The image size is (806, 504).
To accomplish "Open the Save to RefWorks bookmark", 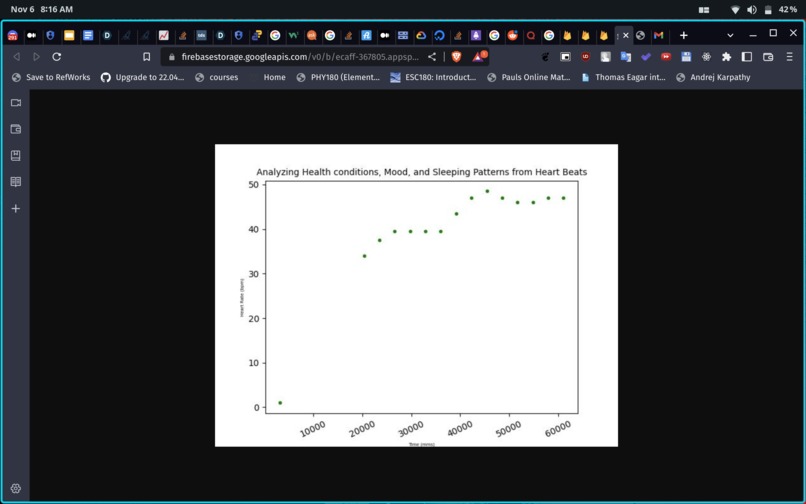I will (51, 77).
